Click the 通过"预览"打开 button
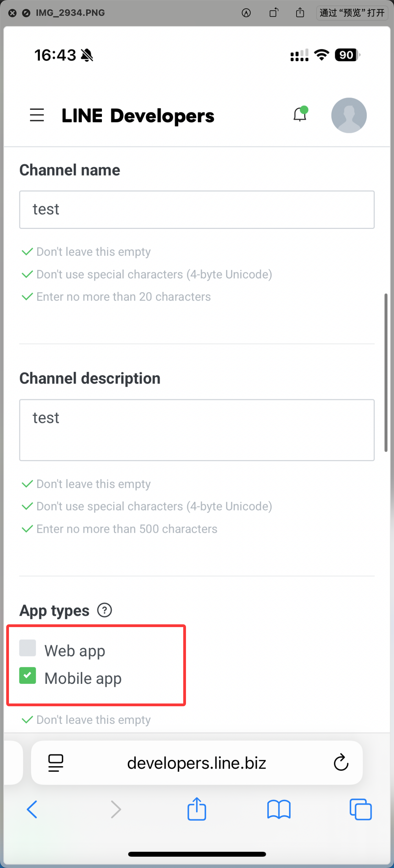The width and height of the screenshot is (394, 868). [352, 13]
